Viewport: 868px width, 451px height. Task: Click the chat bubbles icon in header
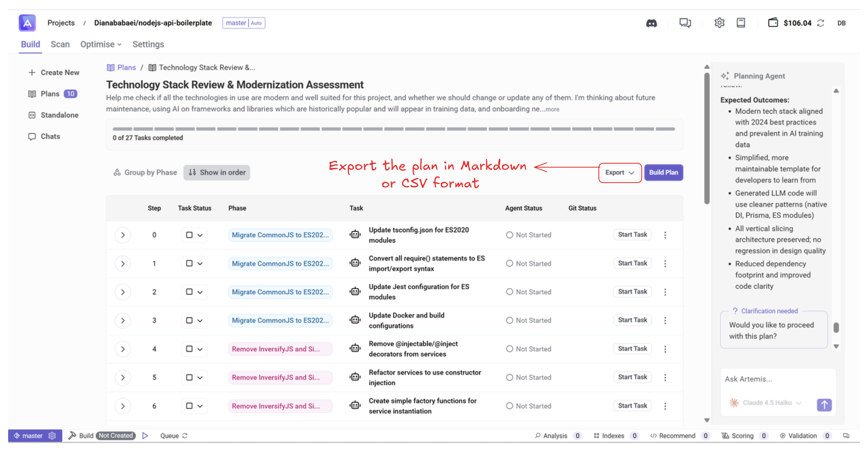tap(685, 23)
